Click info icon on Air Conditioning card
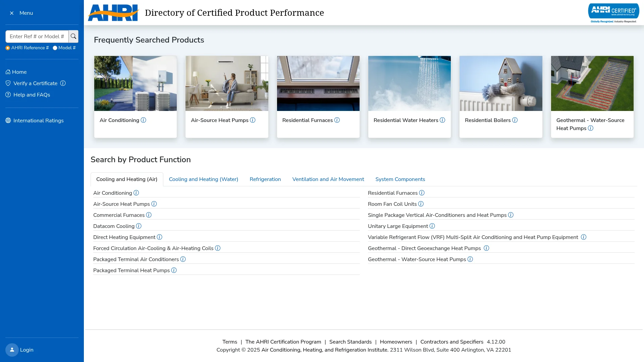The width and height of the screenshot is (644, 362). [143, 120]
